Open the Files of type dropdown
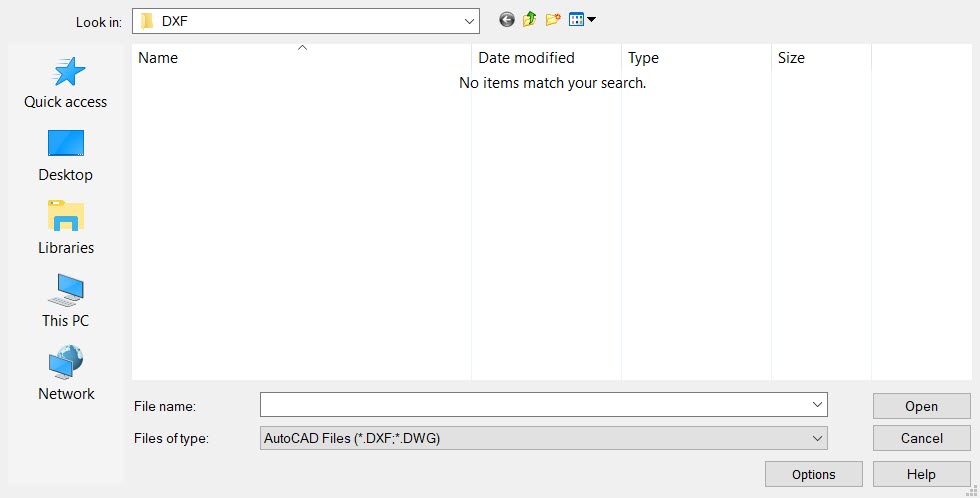Image resolution: width=980 pixels, height=498 pixels. [818, 438]
